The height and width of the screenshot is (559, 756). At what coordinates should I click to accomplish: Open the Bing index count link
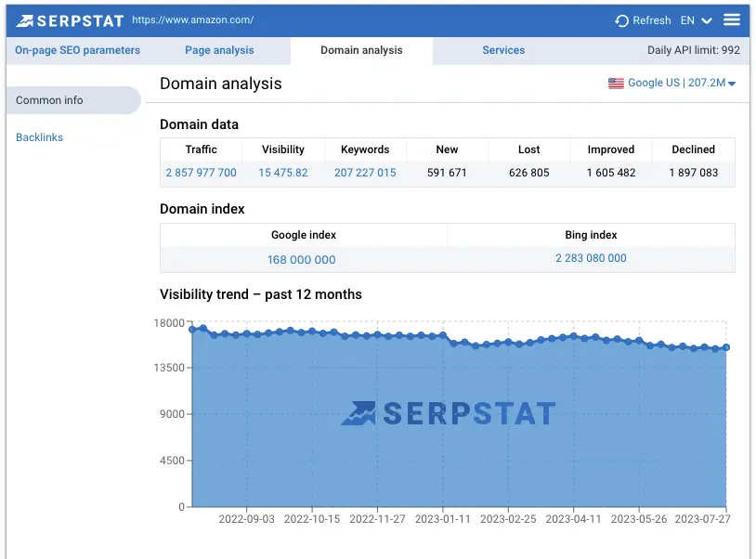click(x=591, y=258)
